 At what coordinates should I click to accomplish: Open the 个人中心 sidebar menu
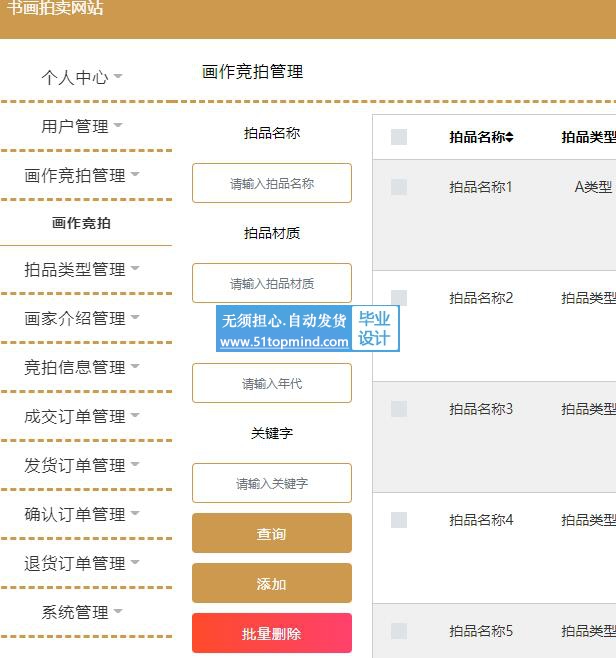point(75,78)
